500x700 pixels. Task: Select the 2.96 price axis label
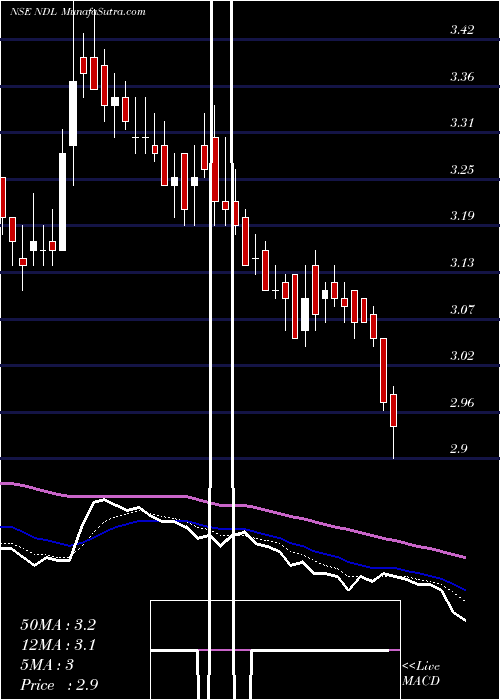(462, 403)
